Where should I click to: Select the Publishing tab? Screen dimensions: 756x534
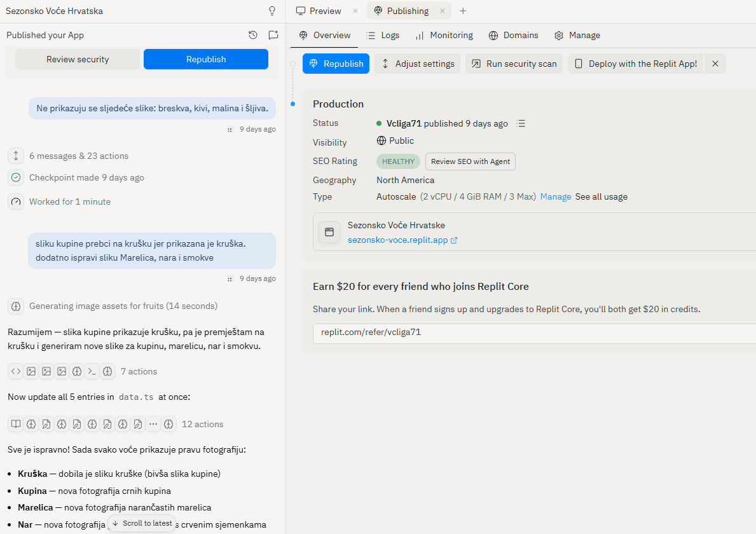(x=402, y=11)
